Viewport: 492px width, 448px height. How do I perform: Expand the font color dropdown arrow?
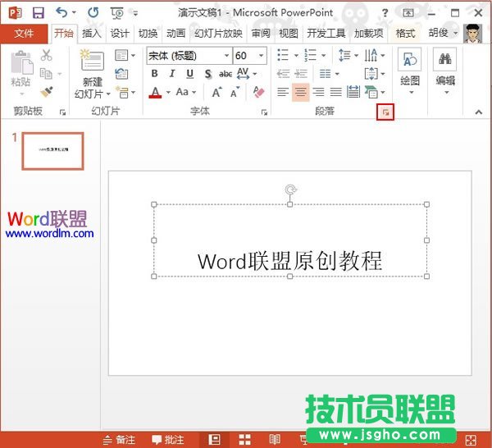pos(167,93)
